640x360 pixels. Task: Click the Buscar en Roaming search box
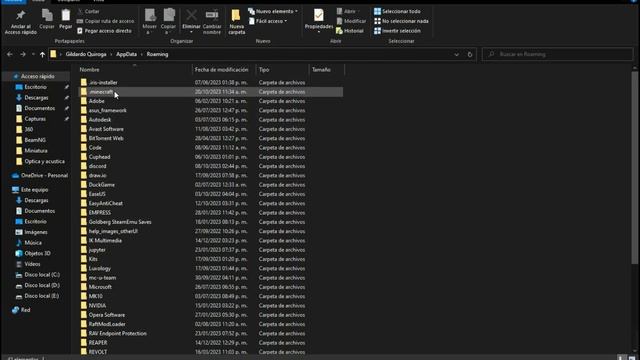[x=557, y=54]
